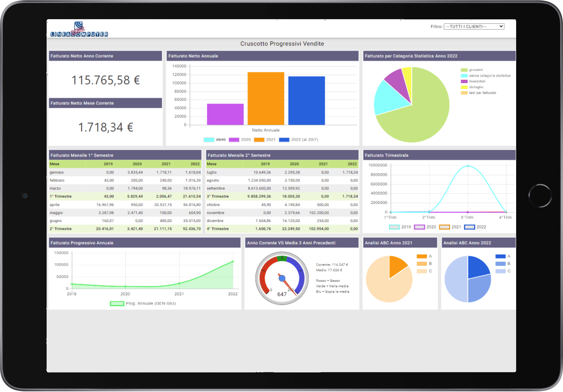This screenshot has width=563, height=392.
Task: Toggle test per fatturato legend entry
Action: pyautogui.click(x=478, y=93)
